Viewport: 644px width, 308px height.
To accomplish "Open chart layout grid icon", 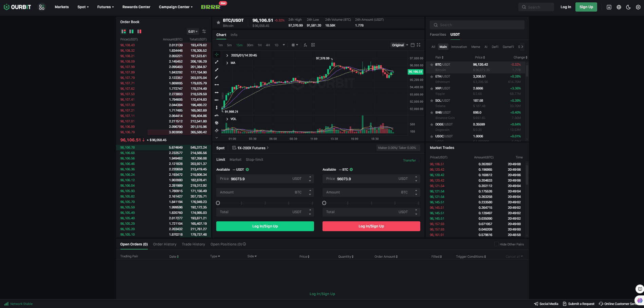I will [x=313, y=45].
